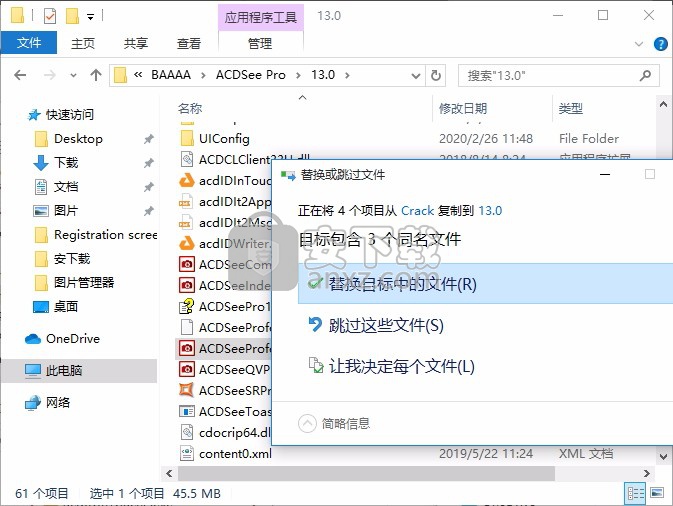Select the ACDSeeSRPr orange icon file

[187, 390]
